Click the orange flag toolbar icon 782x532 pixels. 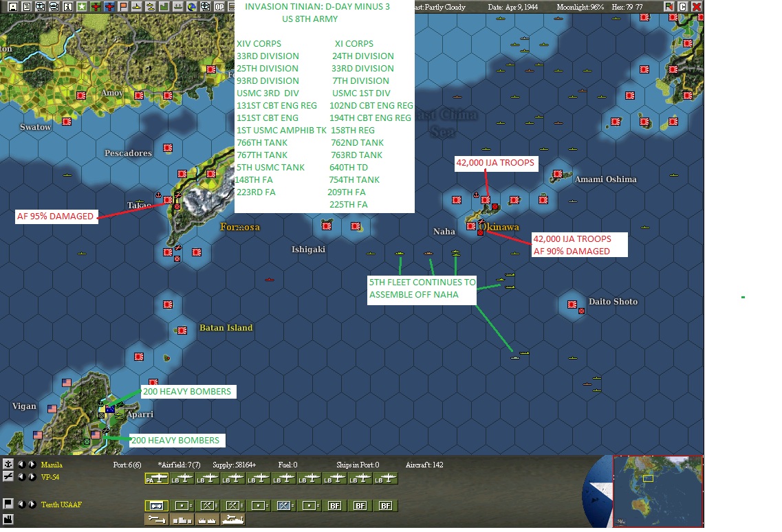122,7
